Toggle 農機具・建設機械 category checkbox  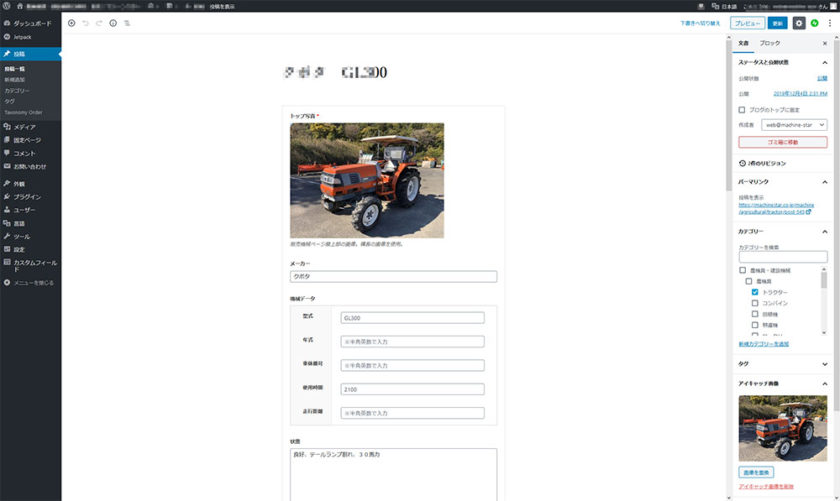tap(742, 270)
